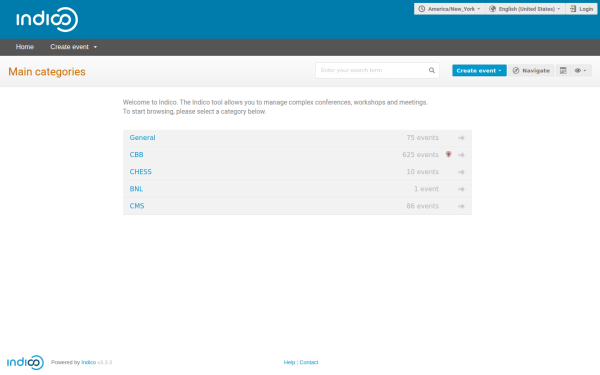Click the protection shield icon on CBB row
Viewport: 600px width, 375px height.
(x=448, y=155)
